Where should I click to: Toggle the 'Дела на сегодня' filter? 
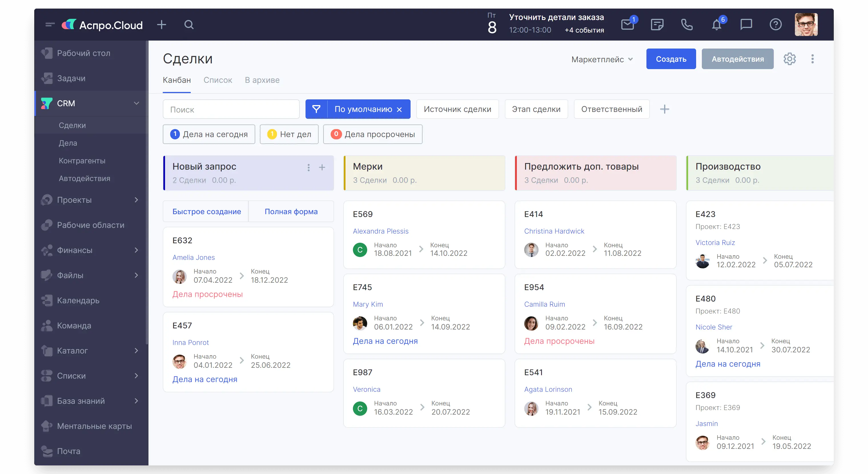(209, 134)
